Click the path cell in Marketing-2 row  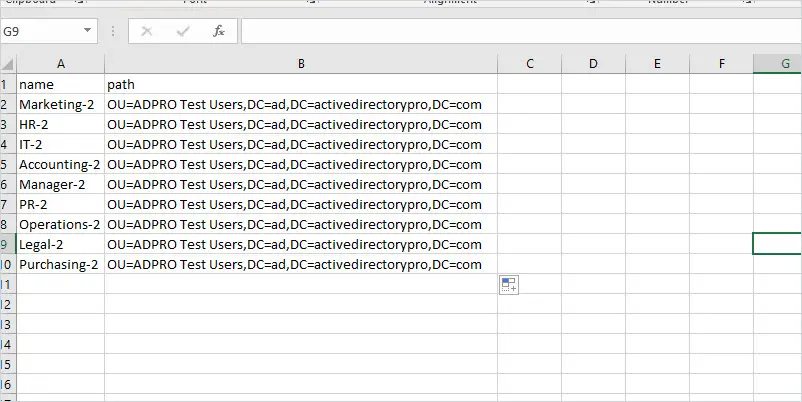click(301, 104)
